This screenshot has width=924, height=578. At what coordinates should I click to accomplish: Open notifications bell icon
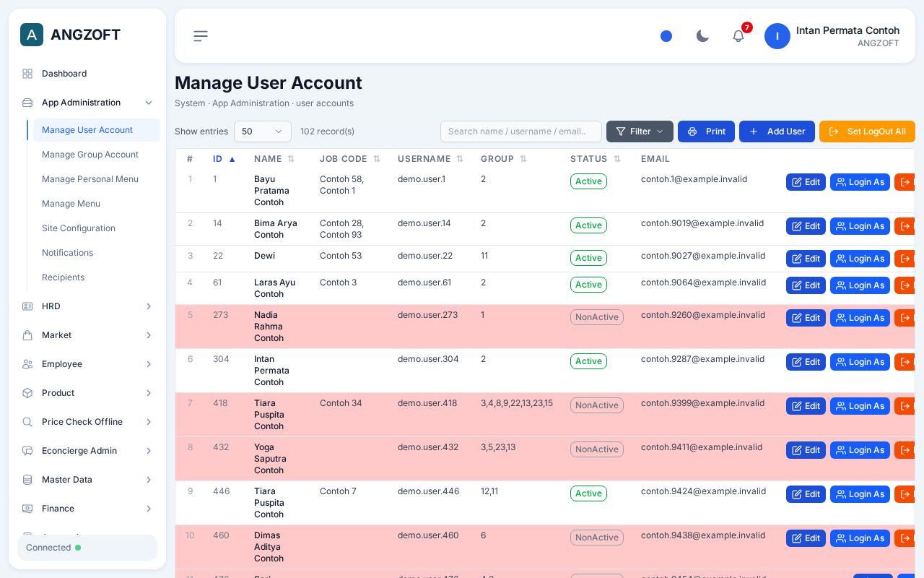[738, 36]
